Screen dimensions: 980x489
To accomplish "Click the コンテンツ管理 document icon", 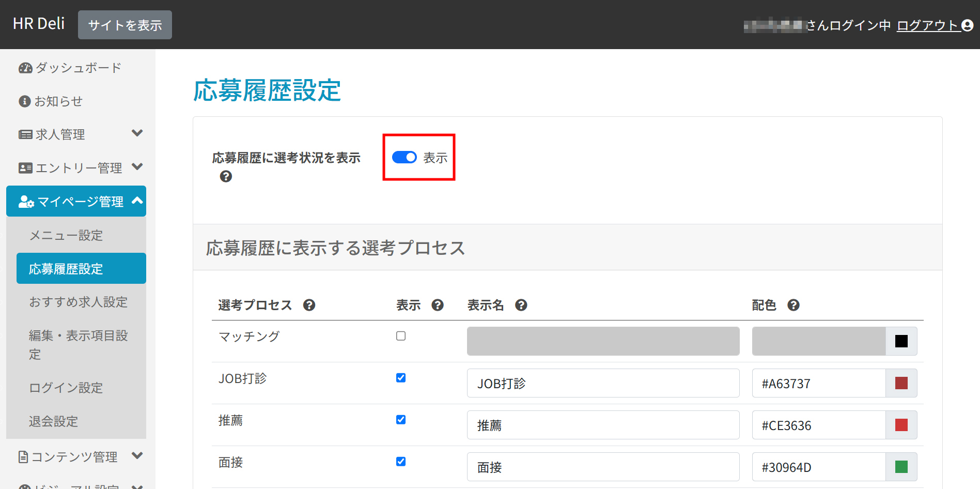I will click(x=23, y=457).
